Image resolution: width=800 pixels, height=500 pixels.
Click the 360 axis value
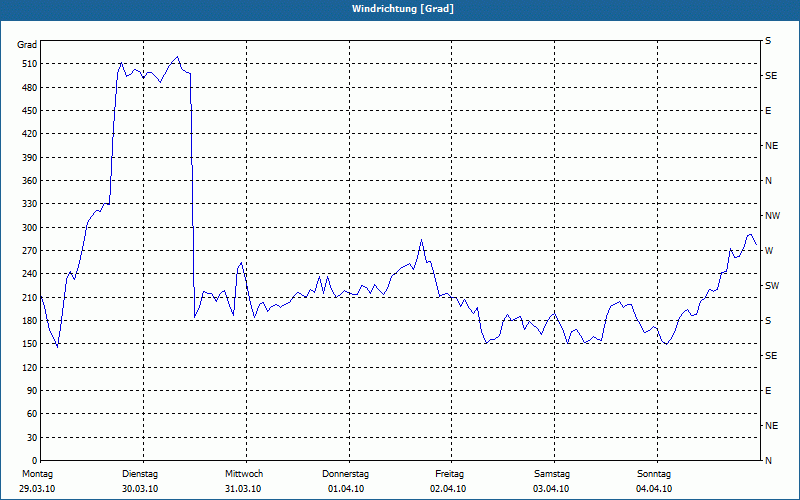(29, 181)
